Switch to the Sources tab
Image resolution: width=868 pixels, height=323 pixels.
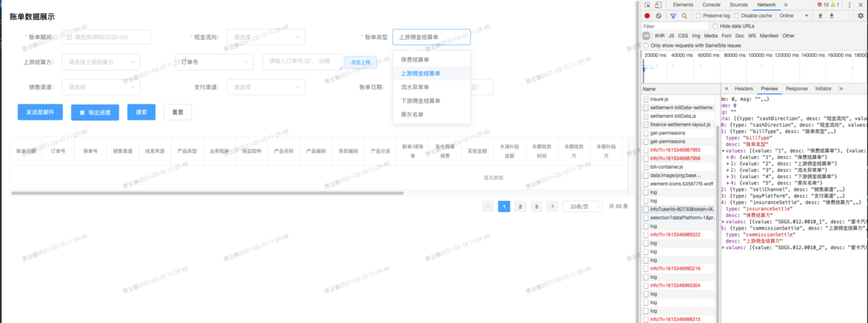pos(738,5)
